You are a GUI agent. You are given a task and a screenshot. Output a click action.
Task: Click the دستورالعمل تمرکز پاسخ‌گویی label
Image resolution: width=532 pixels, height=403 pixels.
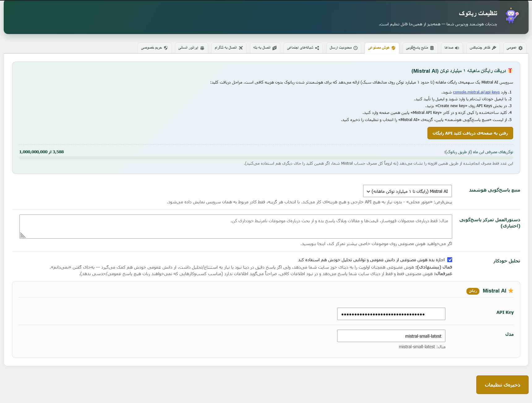point(490,223)
